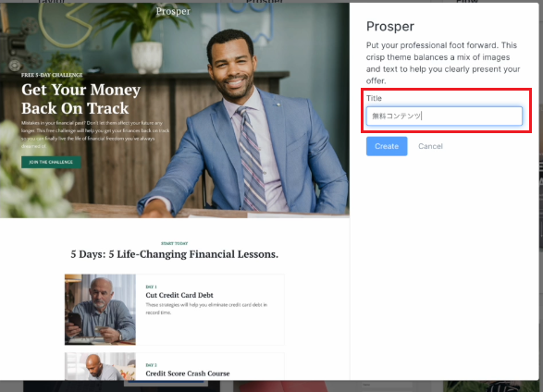Click the JOIN THE CHALLENGE button in preview
This screenshot has width=543, height=392.
(51, 162)
